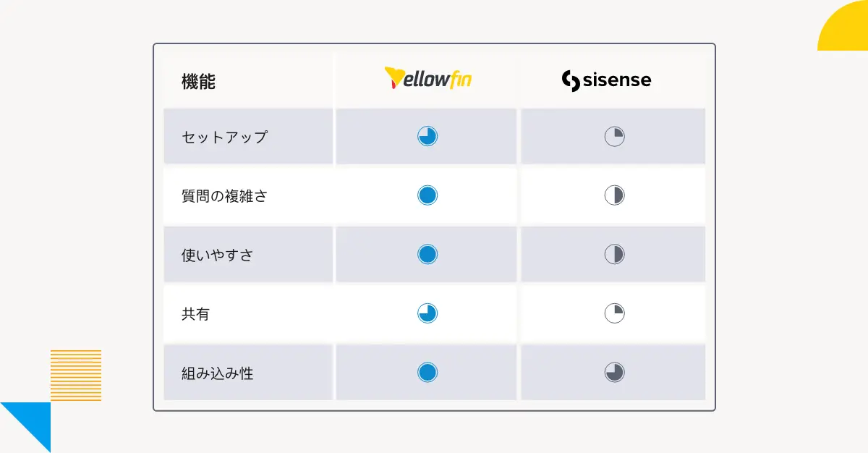Viewport: 868px width, 453px height.
Task: Select the セットアップ row label
Action: coord(224,137)
